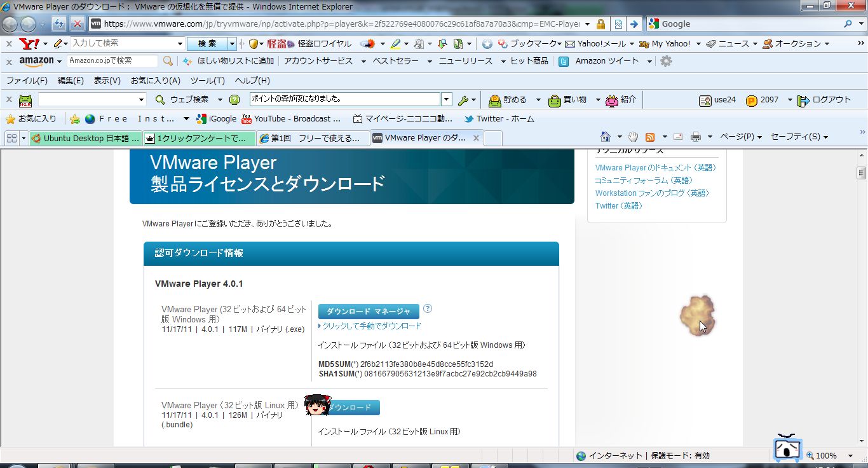
Task: Click the red stop loading icon
Action: [x=77, y=24]
